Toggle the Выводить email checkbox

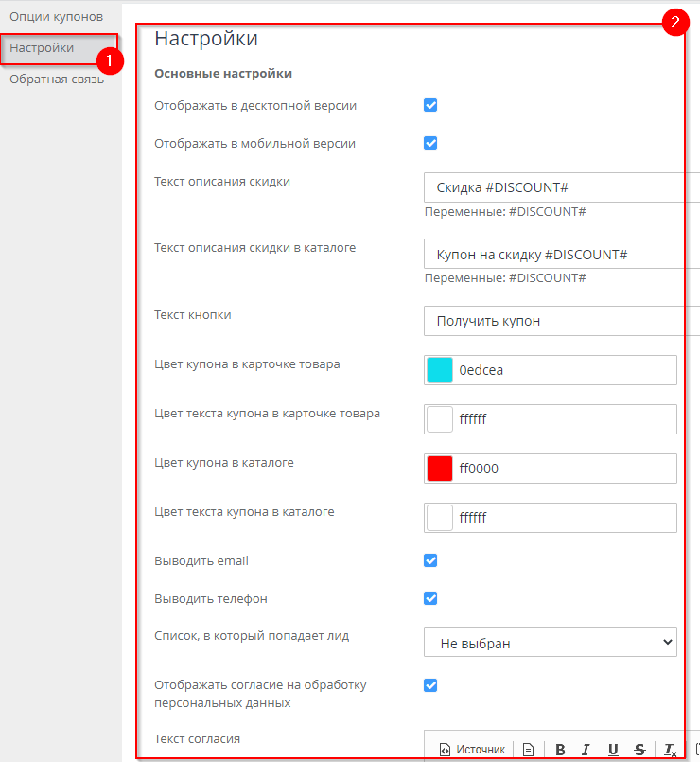[430, 560]
